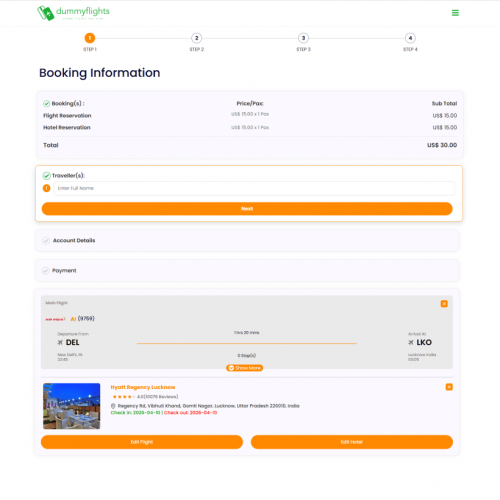Click the orange traveller number 1 badge
The height and width of the screenshot is (500, 500).
tap(47, 188)
